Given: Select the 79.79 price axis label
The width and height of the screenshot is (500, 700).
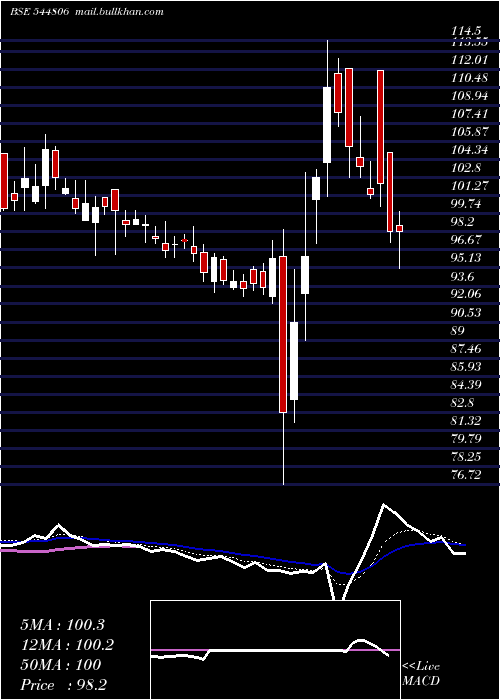Looking at the screenshot, I should click(x=466, y=438).
